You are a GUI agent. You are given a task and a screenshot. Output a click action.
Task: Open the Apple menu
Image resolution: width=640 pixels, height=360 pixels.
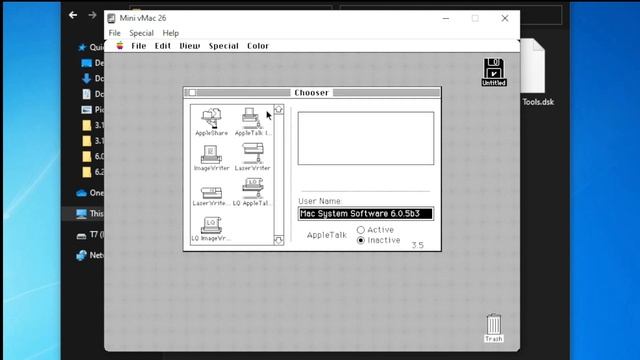pyautogui.click(x=120, y=46)
